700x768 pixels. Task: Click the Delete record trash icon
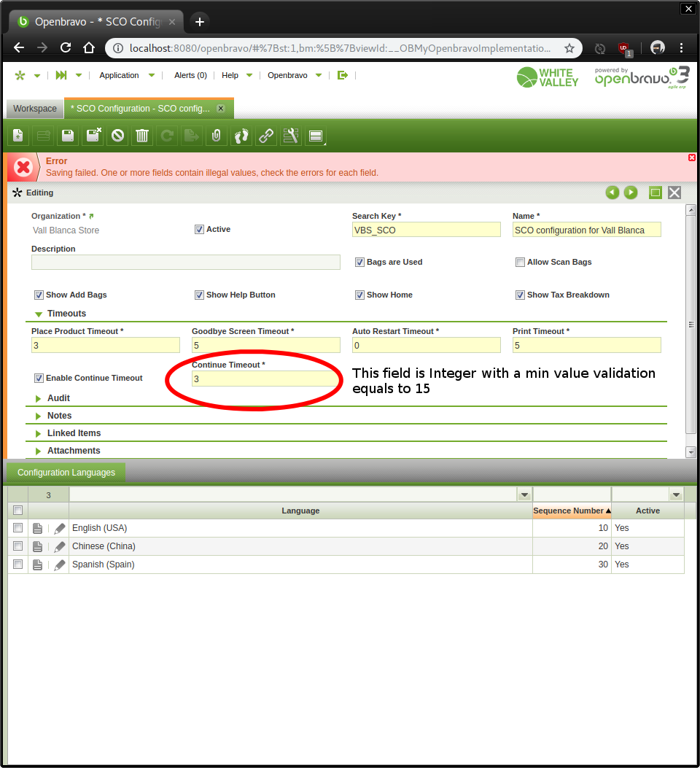[143, 136]
